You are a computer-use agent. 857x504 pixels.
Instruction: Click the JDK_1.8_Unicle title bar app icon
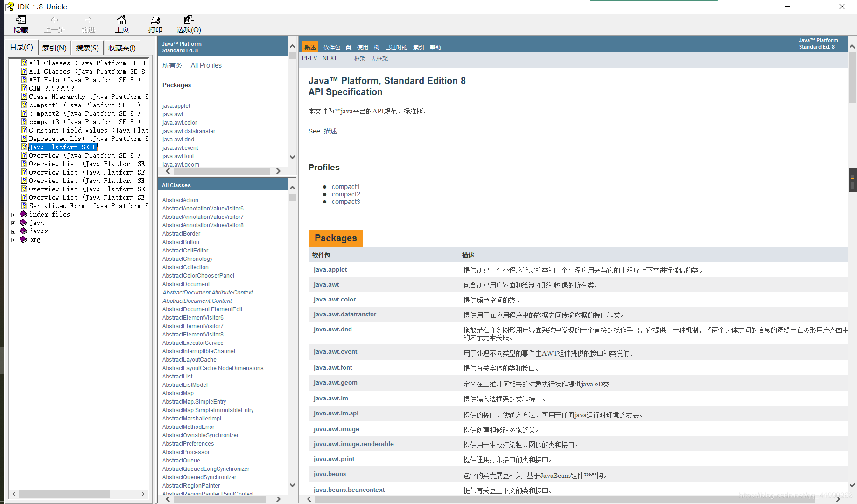click(x=9, y=7)
